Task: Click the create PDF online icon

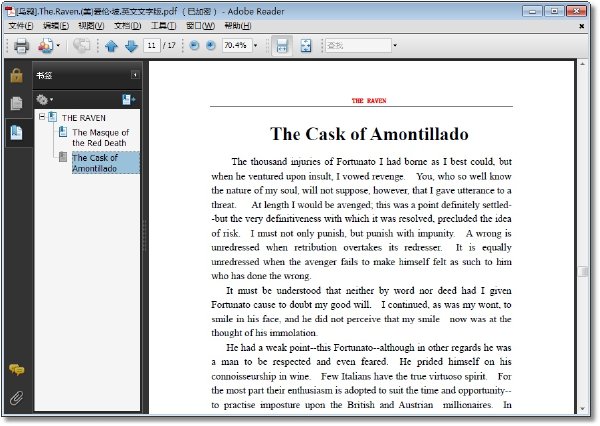Action: [x=45, y=46]
